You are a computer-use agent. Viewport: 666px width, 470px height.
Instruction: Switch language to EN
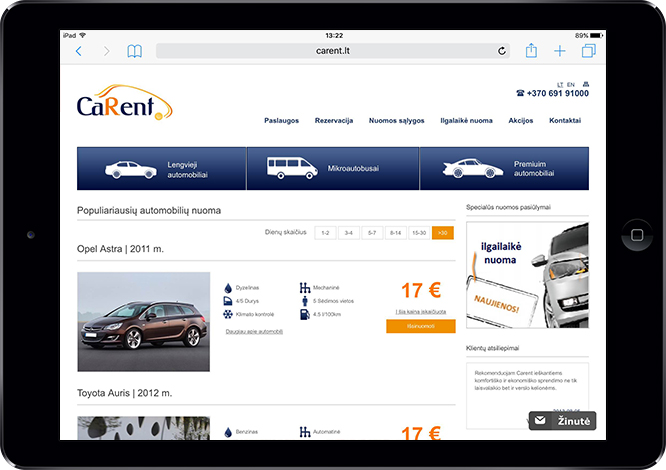tap(571, 84)
